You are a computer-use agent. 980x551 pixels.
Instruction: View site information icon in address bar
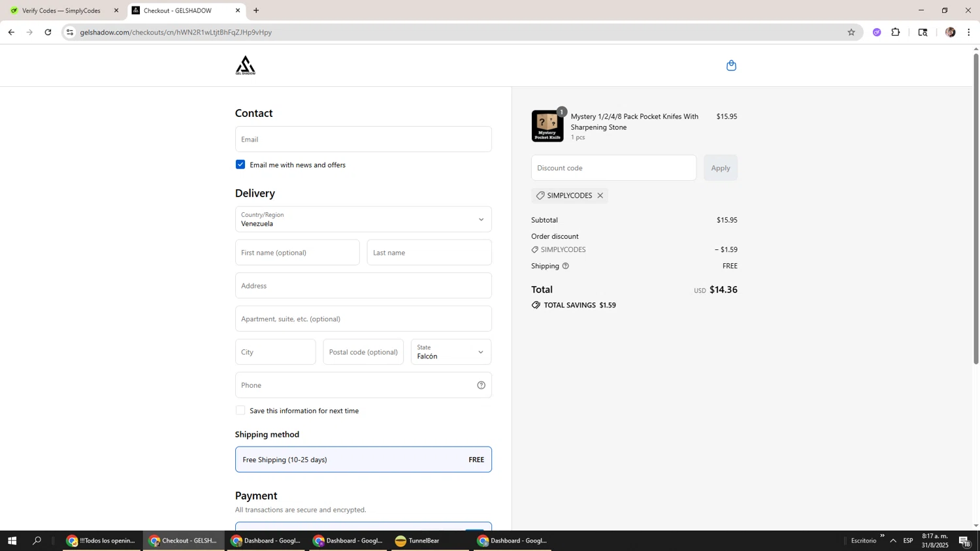pyautogui.click(x=70, y=32)
